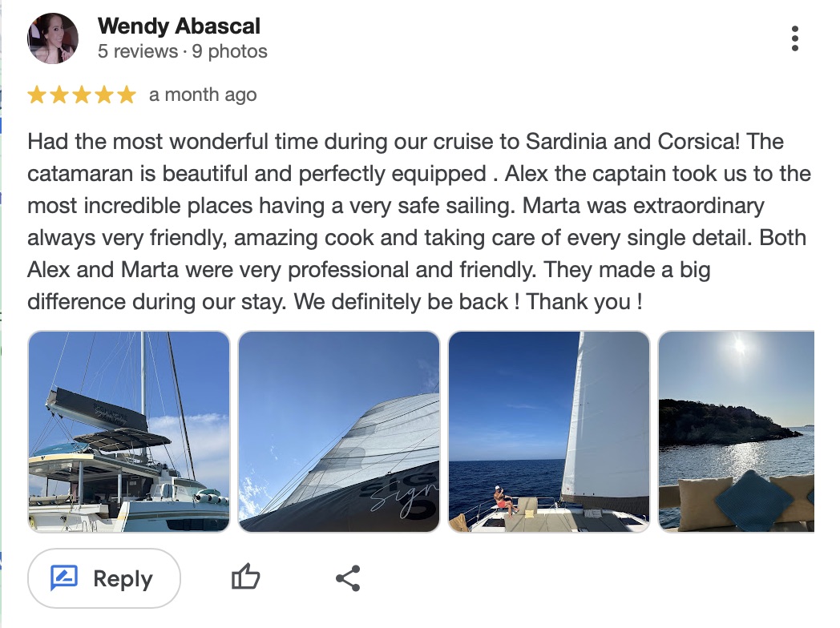Like the review with the thumbs-up icon
This screenshot has width=840, height=628.
point(246,578)
